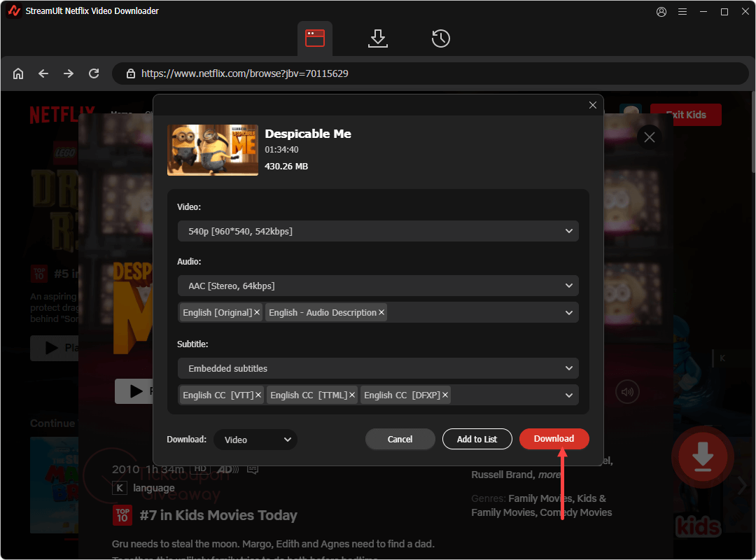This screenshot has width=756, height=560.
Task: Click the lock icon in address bar
Action: point(131,73)
